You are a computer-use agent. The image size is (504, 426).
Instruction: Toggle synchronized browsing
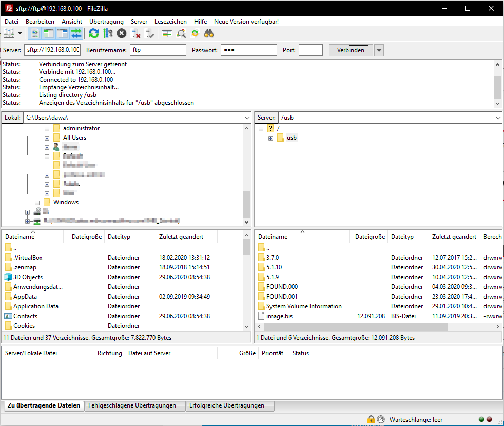tap(195, 33)
